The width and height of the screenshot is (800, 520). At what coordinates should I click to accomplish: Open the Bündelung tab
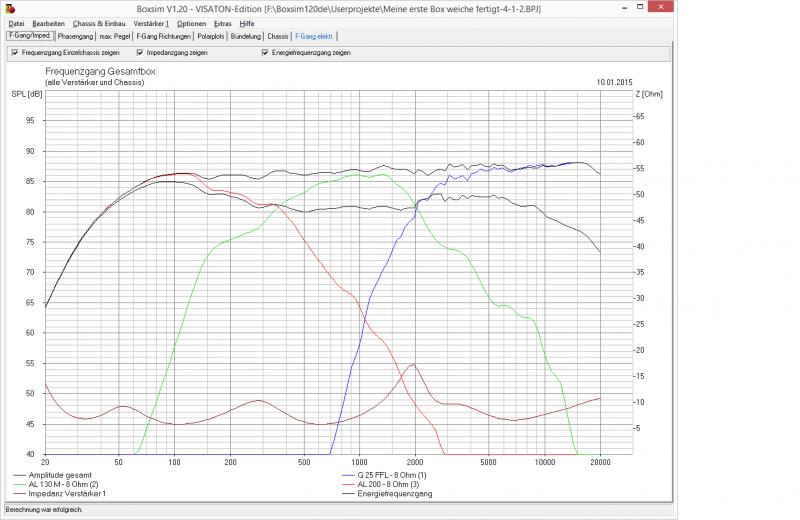coord(246,36)
